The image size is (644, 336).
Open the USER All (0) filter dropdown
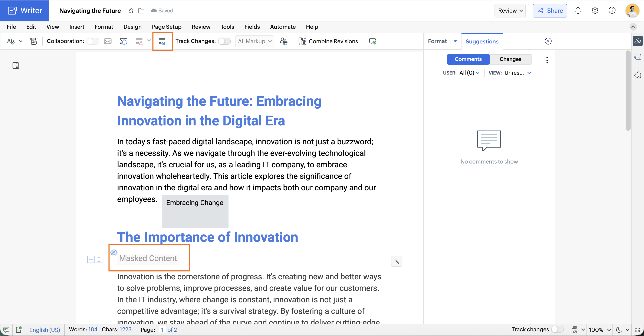[469, 73]
